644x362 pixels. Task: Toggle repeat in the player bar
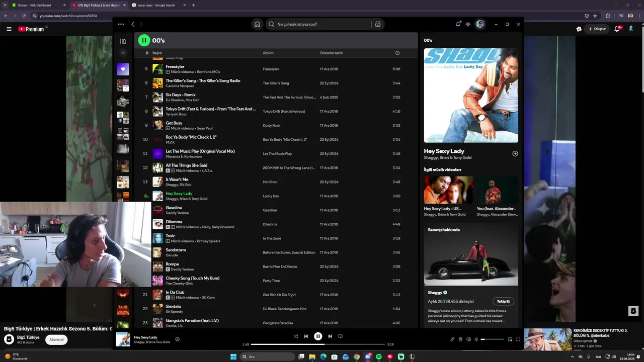340,336
